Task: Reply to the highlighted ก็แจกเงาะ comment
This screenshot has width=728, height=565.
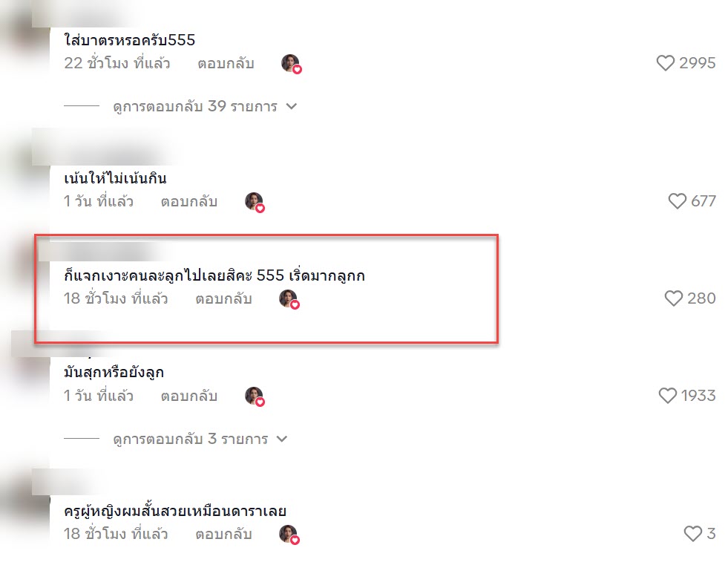Action: coord(223,298)
